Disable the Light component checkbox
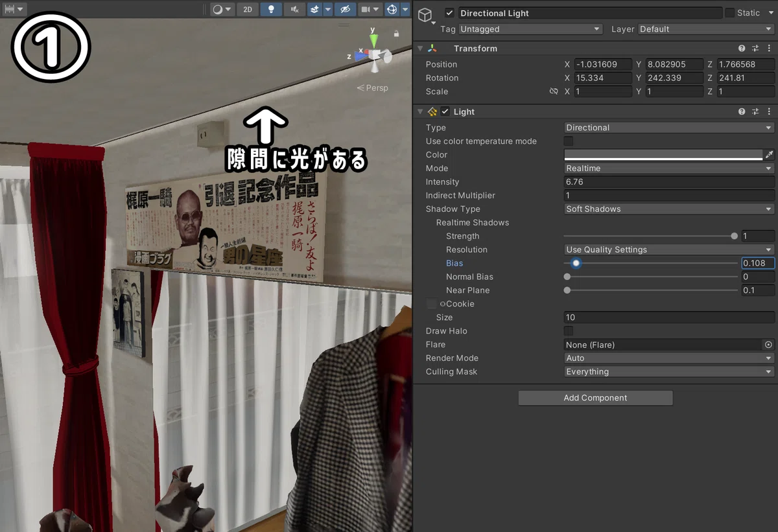Viewport: 778px width, 532px height. [x=445, y=111]
